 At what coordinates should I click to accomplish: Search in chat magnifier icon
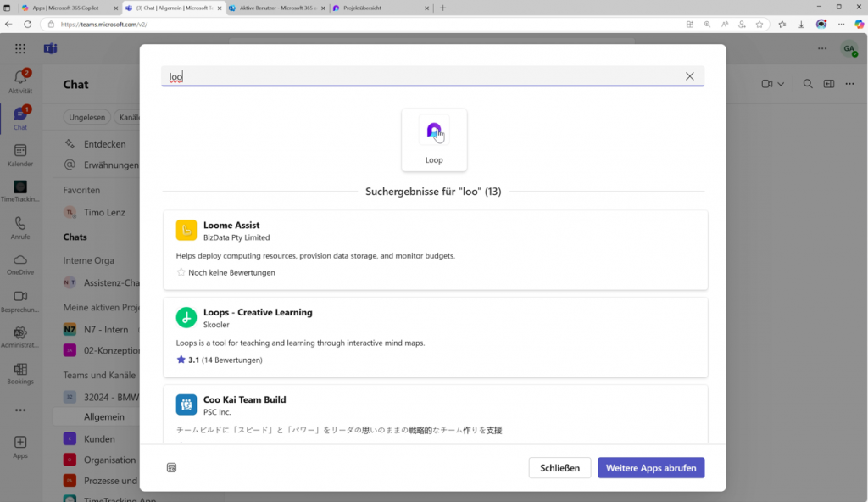pos(808,84)
